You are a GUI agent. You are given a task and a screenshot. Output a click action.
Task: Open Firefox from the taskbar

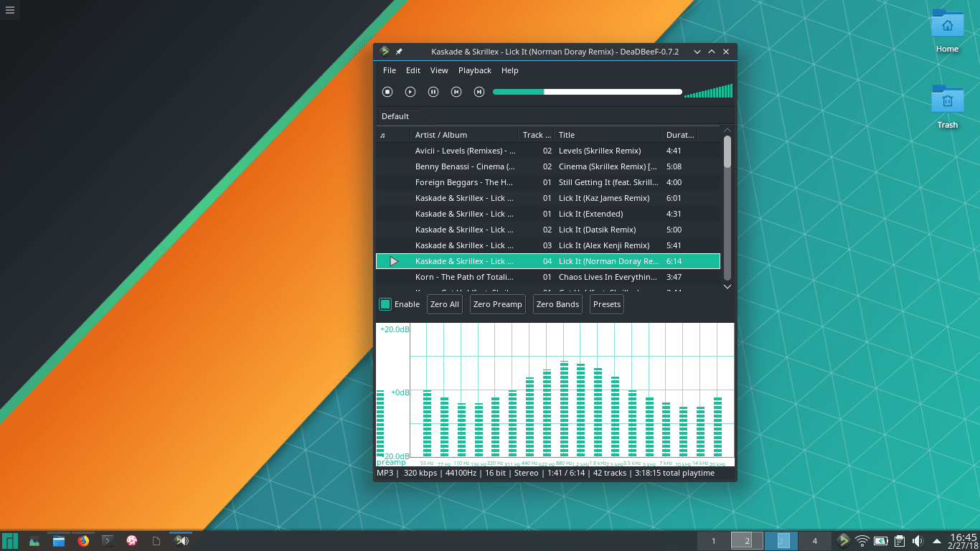(x=83, y=541)
